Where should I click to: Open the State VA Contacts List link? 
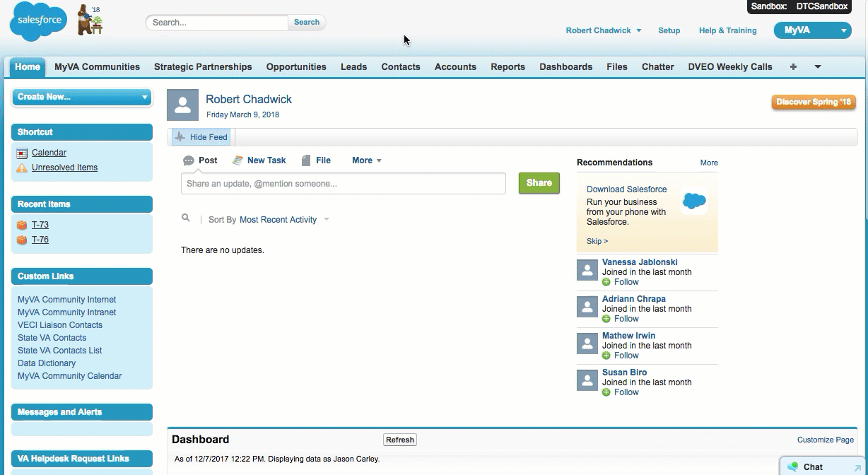(x=60, y=351)
